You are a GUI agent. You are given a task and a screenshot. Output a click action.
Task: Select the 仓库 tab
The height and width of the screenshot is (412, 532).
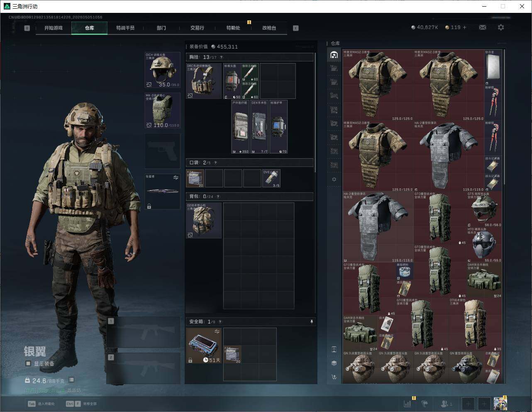(89, 28)
